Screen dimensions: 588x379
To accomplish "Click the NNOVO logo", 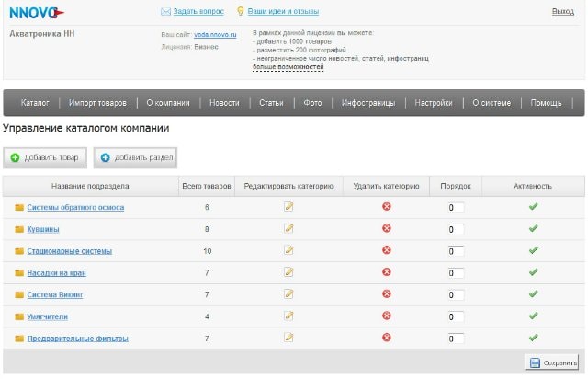I will 33,12.
